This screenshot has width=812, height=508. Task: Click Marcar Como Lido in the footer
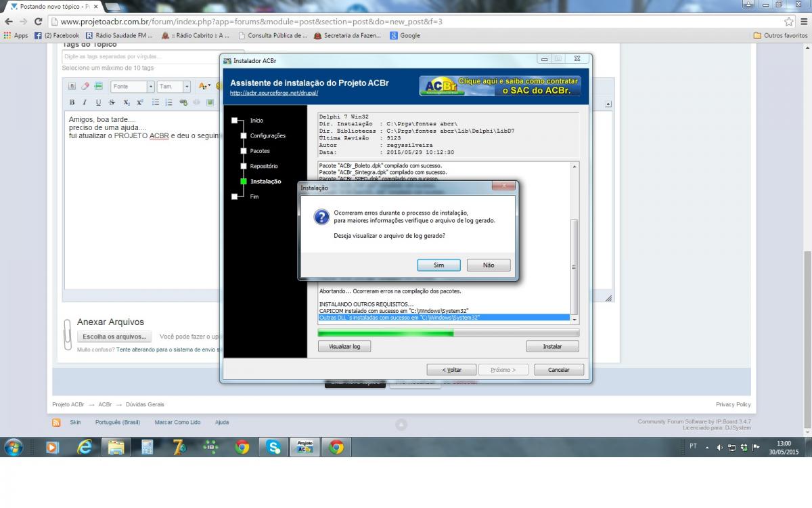[x=177, y=422]
